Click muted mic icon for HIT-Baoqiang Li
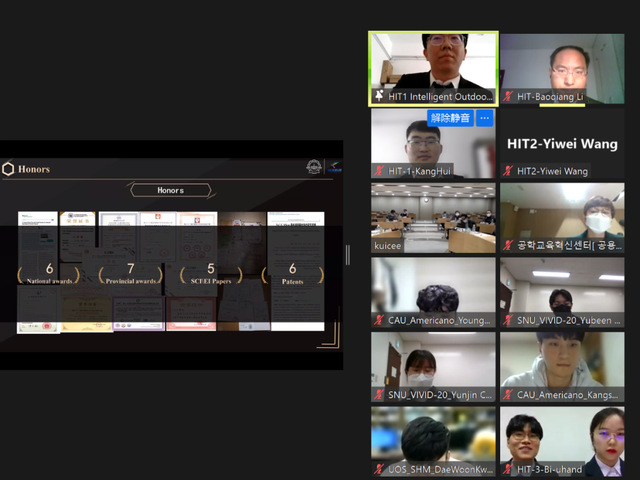Screen dimensions: 640x480 tap(508, 96)
